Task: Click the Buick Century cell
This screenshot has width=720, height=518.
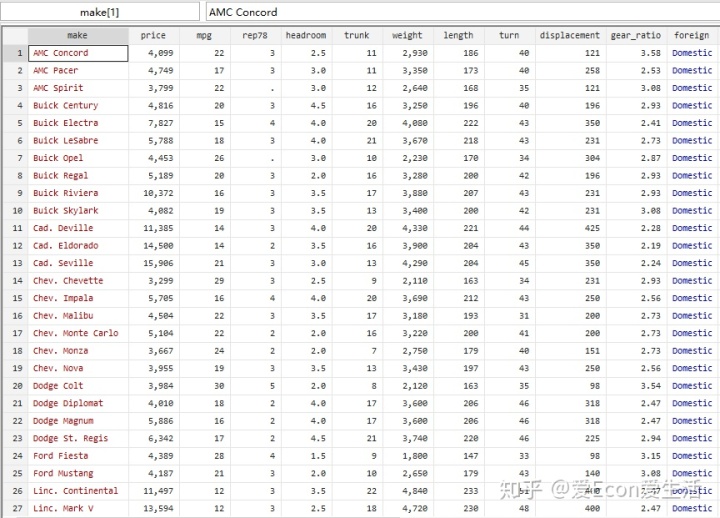Action: point(78,106)
